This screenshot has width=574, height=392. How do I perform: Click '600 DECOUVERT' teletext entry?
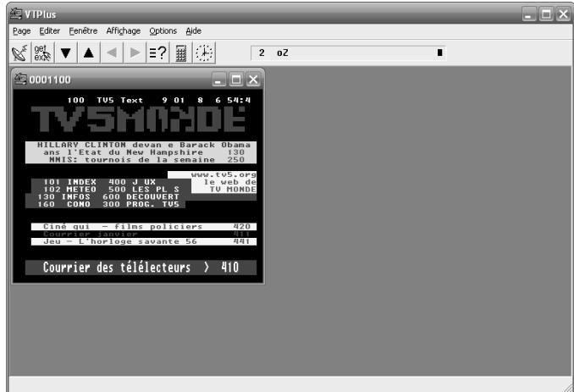click(141, 196)
